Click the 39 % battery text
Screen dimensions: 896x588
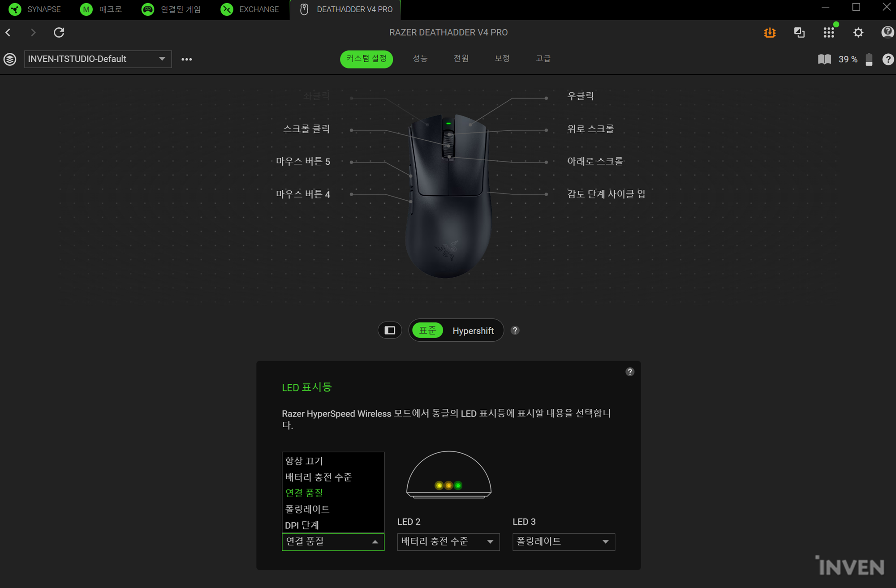[848, 59]
